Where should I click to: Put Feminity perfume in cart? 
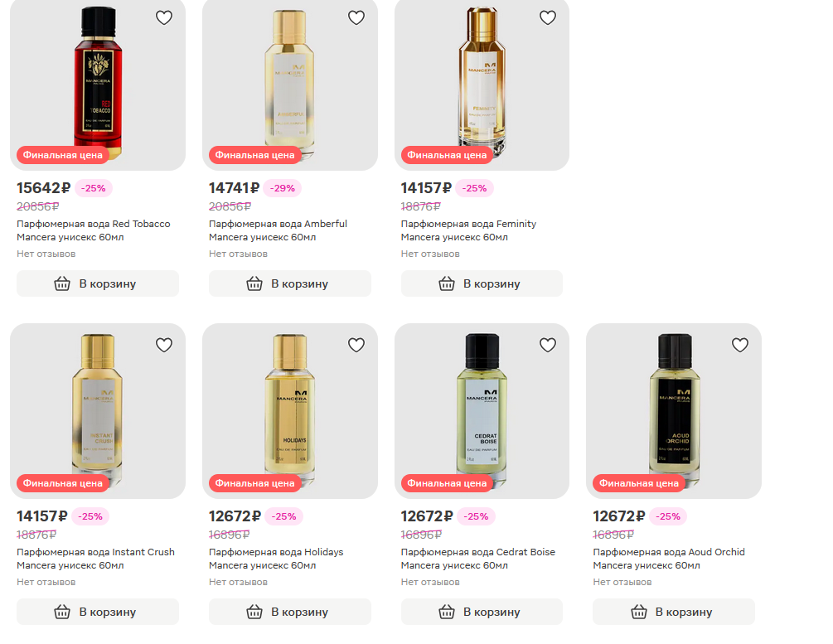tap(482, 283)
